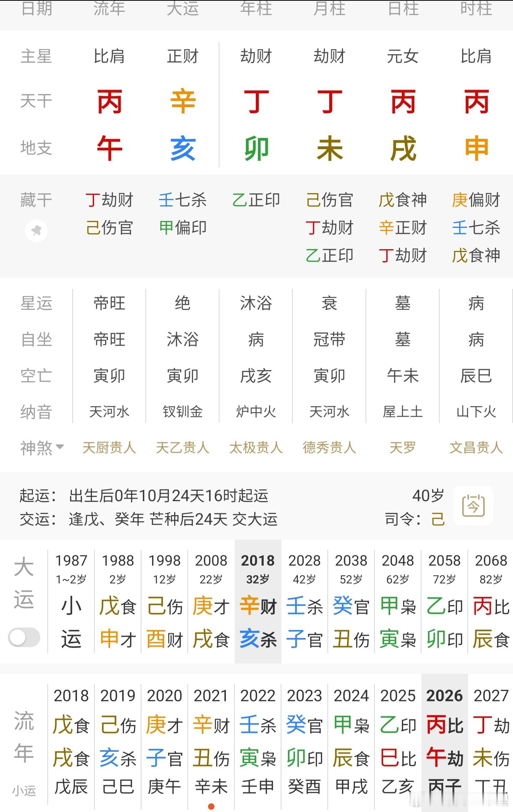This screenshot has height=812, width=513.
Task: Select the 2028 壬子 大运 column
Action: coord(305,602)
